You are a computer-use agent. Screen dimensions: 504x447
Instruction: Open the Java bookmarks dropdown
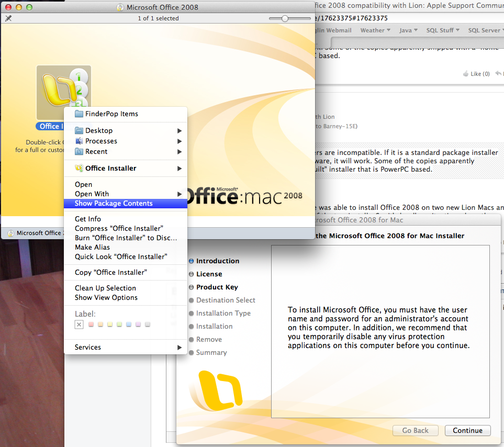(408, 30)
